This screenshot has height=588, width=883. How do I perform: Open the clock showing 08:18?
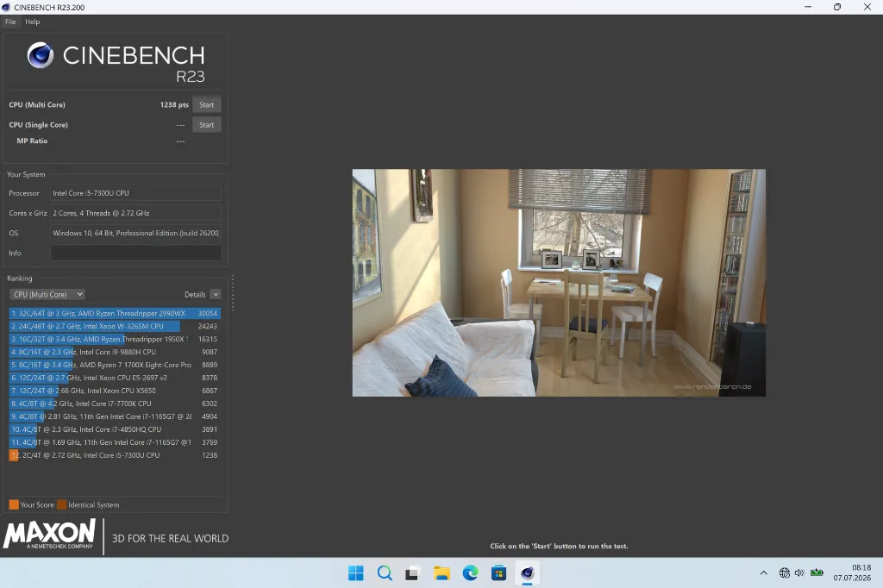coord(852,572)
